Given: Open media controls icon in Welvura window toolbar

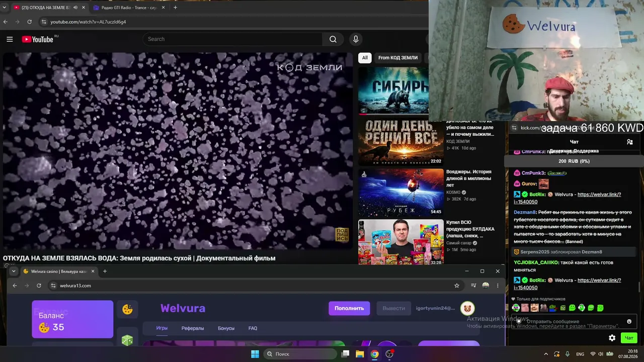Looking at the screenshot, I should (x=473, y=286).
